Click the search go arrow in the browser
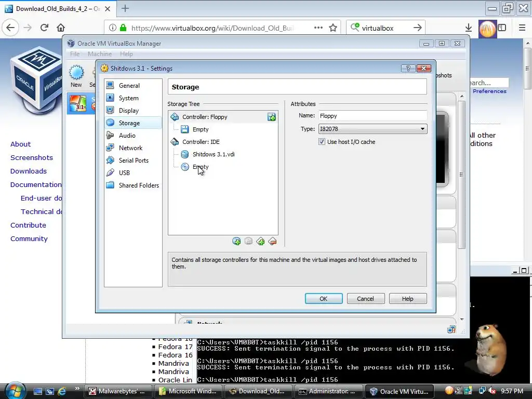Viewport: 532px width, 399px height. click(418, 28)
